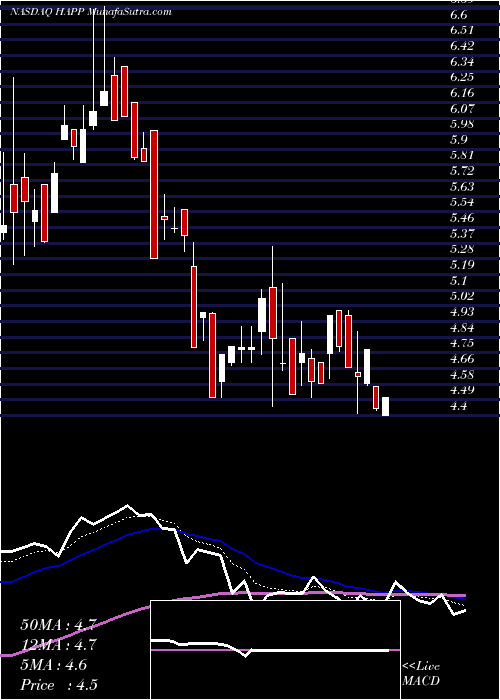
Task: Select the 5.98 price level label
Action: click(x=462, y=124)
